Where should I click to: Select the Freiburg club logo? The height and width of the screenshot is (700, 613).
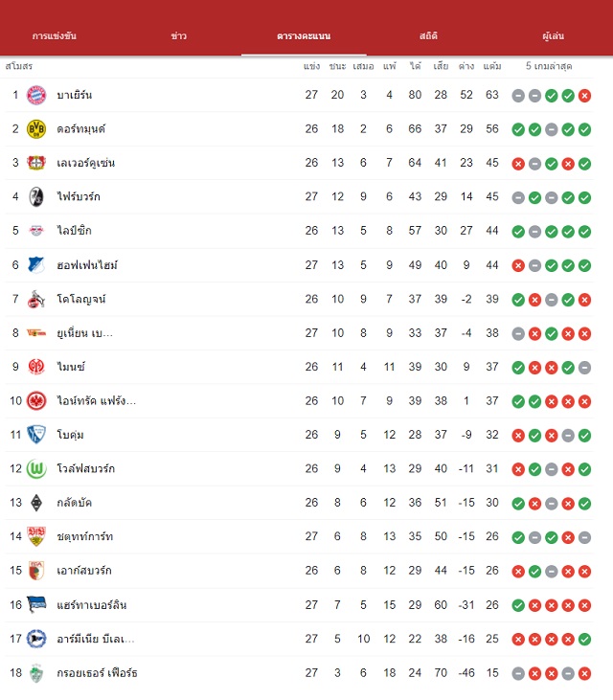click(x=36, y=197)
